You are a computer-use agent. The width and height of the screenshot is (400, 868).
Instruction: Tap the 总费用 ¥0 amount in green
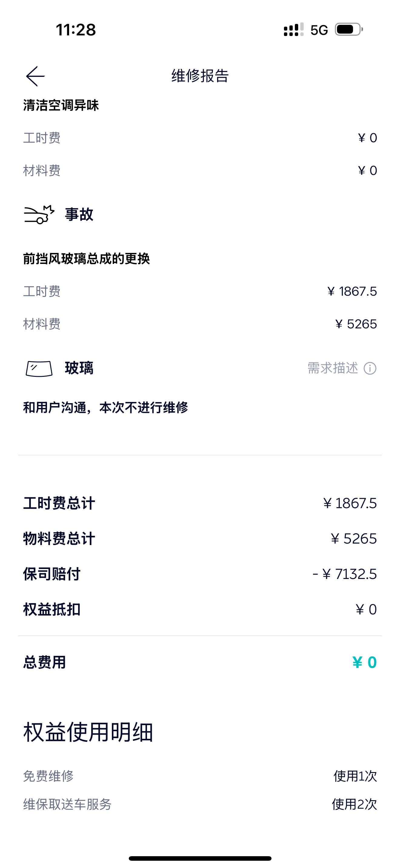[x=365, y=662]
